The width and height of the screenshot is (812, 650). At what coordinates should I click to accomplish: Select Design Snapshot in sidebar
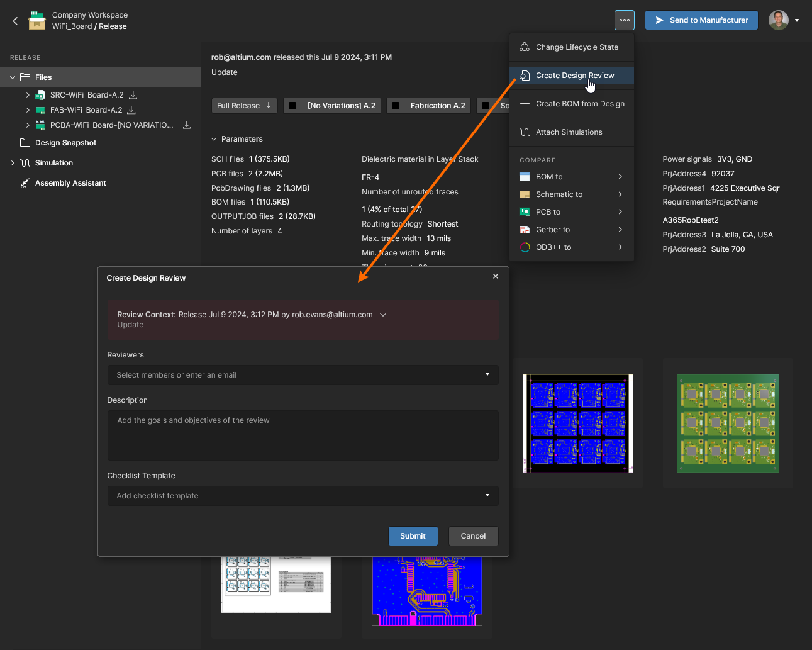click(x=65, y=143)
